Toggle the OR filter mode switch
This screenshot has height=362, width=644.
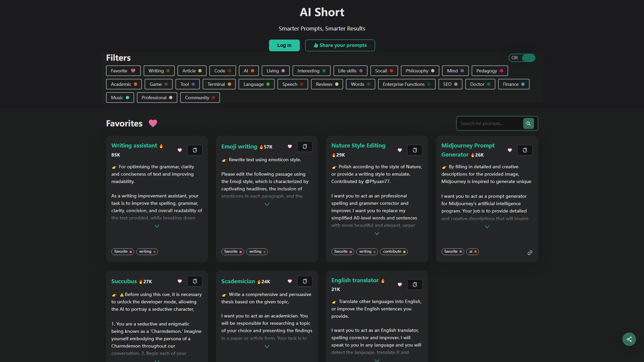522,58
